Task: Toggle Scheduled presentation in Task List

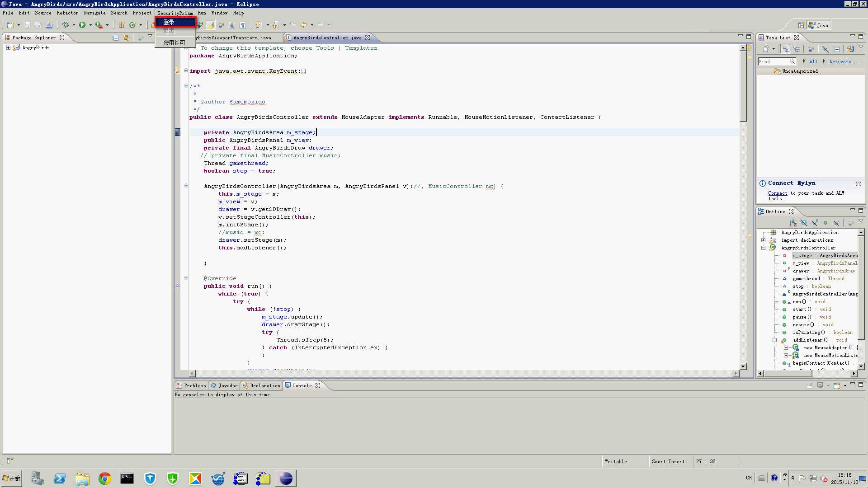Action: click(797, 49)
